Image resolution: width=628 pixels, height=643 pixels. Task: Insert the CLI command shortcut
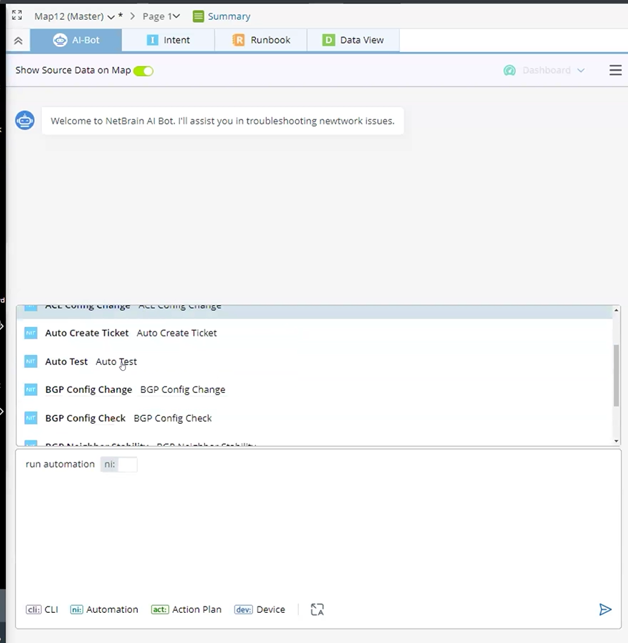42,610
